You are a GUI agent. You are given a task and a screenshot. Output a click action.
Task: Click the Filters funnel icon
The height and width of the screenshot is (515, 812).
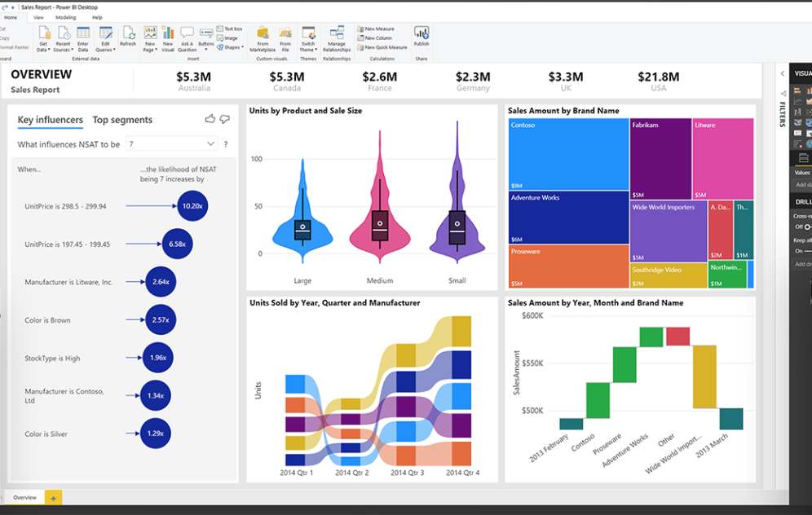(x=783, y=94)
